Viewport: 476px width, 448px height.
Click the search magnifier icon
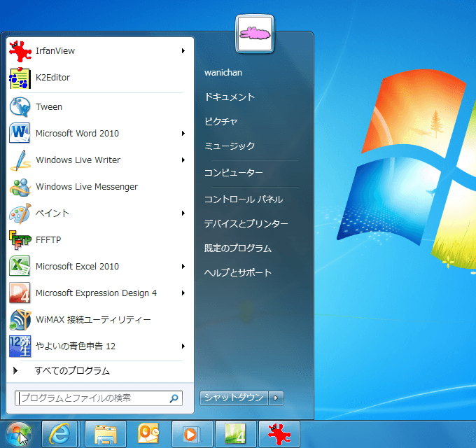(174, 398)
